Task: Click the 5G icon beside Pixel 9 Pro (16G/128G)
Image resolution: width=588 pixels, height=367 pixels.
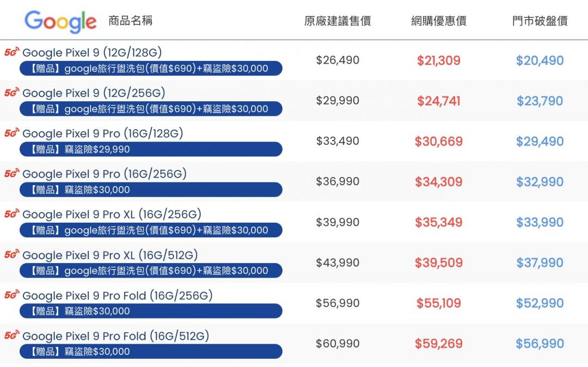Action: tap(12, 133)
